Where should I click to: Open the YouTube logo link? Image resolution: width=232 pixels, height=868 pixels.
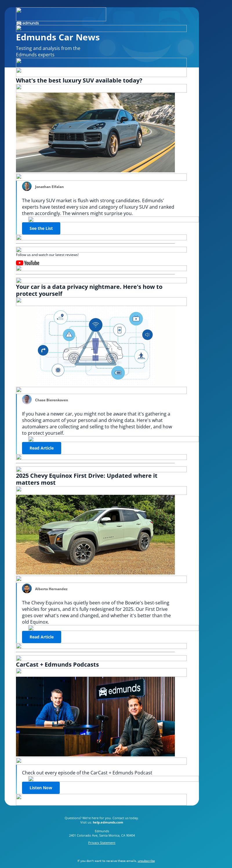coord(28,263)
